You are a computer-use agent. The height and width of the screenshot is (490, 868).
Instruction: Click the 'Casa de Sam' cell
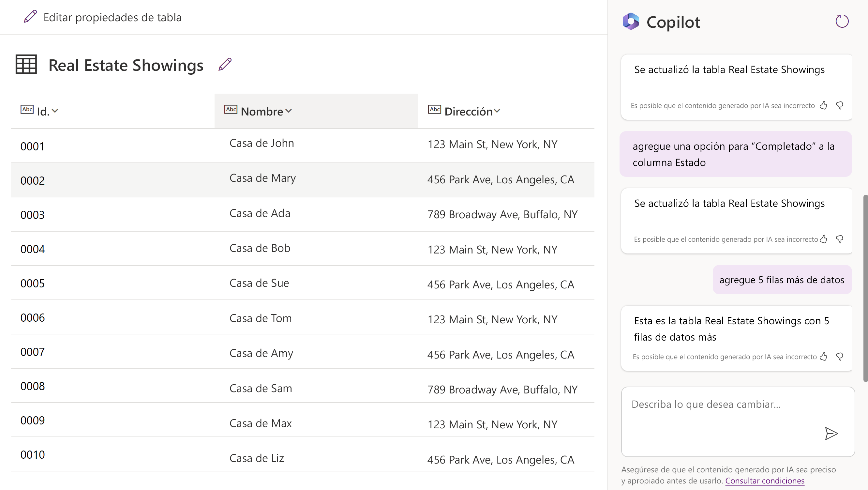pyautogui.click(x=261, y=388)
